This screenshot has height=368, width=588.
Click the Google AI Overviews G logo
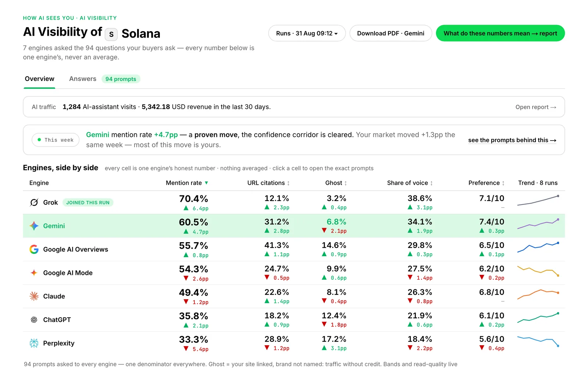pos(34,250)
